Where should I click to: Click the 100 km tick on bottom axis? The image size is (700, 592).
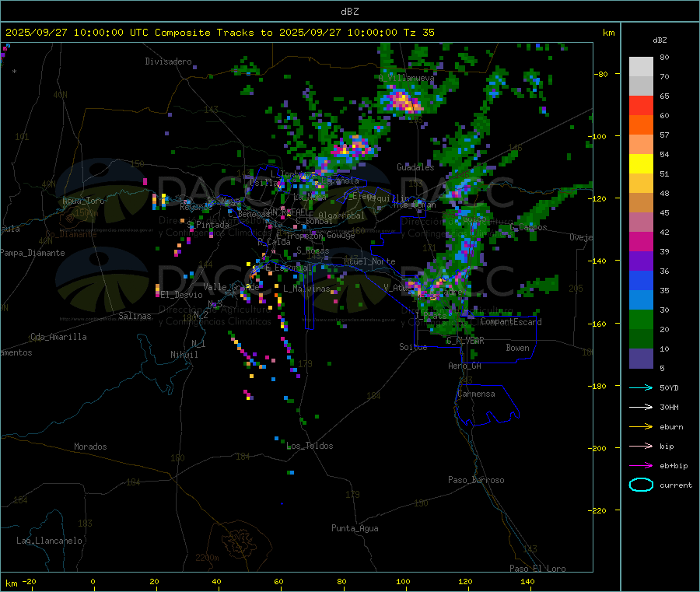click(403, 581)
